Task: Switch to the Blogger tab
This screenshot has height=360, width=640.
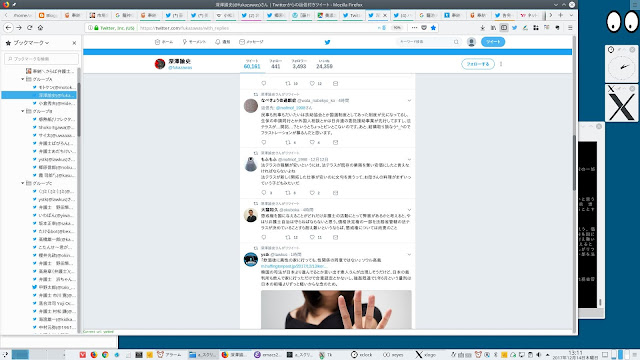Action: point(48,15)
